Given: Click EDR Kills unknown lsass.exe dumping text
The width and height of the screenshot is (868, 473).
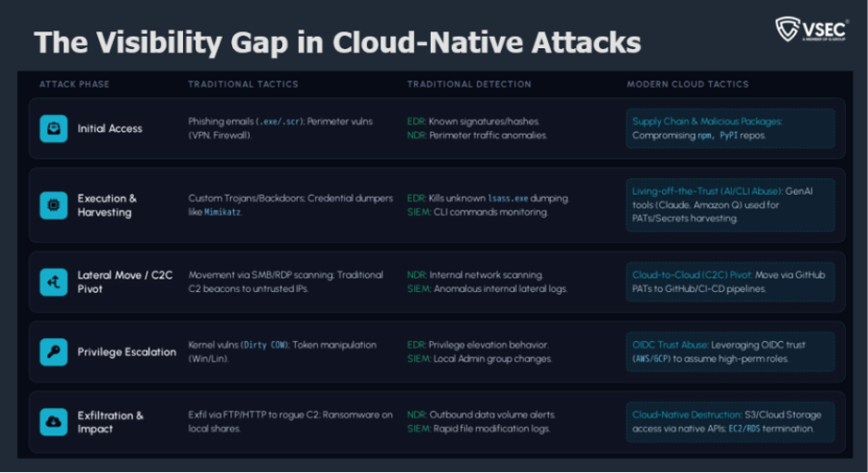Looking at the screenshot, I should click(488, 198).
